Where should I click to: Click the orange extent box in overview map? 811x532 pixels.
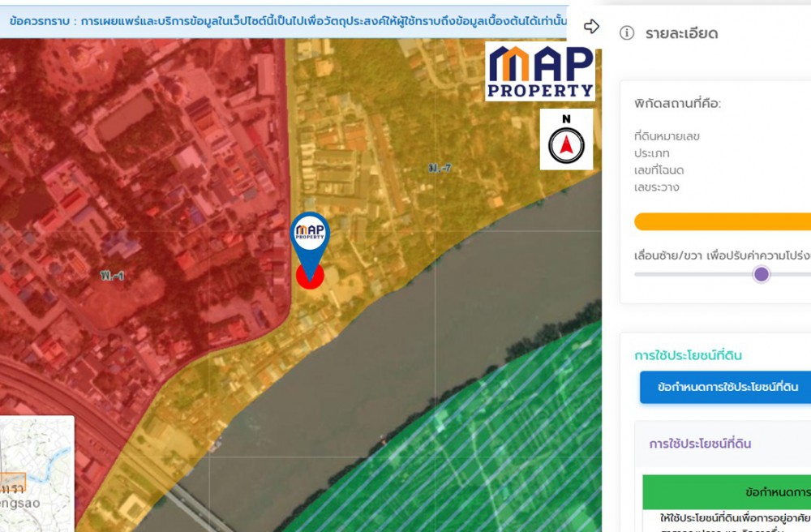click(x=13, y=482)
